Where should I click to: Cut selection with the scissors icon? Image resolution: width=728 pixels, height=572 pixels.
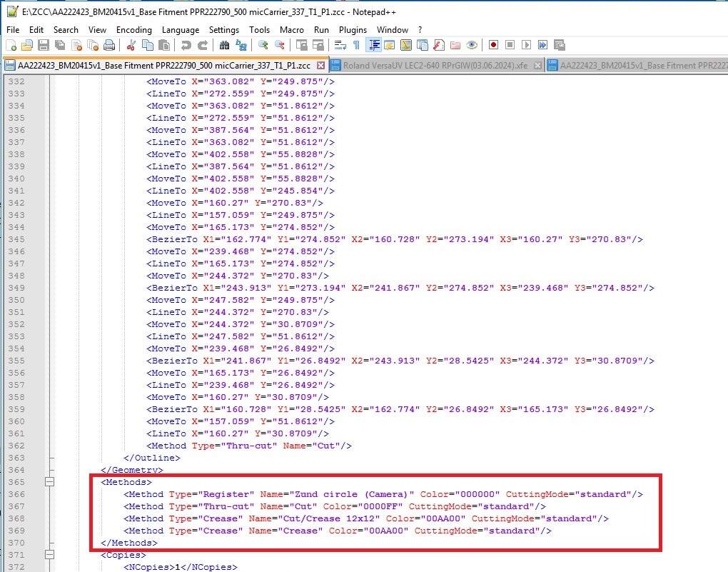point(131,44)
